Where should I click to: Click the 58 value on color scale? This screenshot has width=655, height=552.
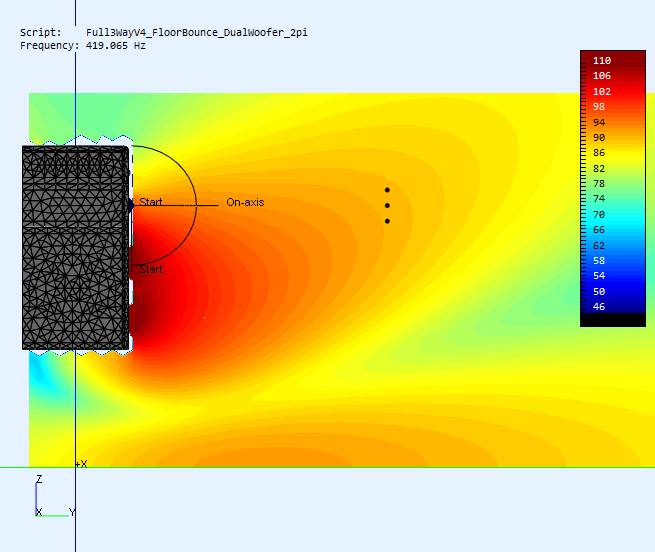click(x=599, y=261)
